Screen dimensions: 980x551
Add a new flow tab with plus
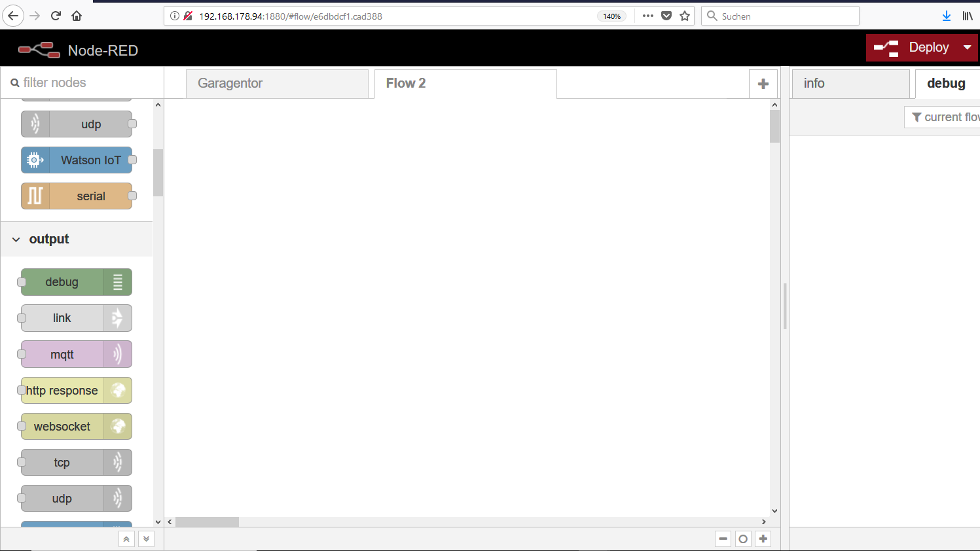point(763,84)
